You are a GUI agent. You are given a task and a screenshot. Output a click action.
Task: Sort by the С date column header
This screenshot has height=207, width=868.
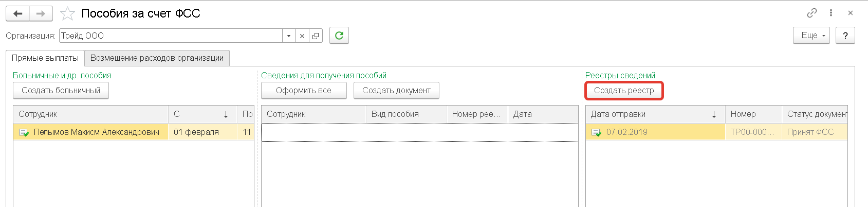click(x=201, y=114)
